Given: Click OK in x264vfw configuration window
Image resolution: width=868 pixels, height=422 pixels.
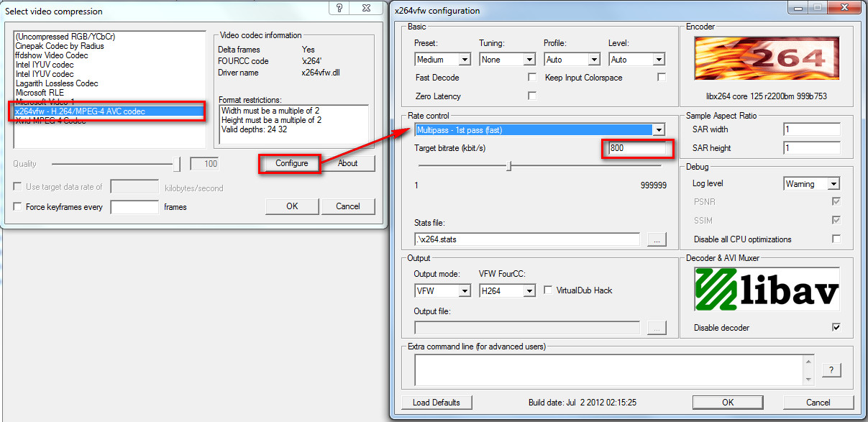Looking at the screenshot, I should [x=728, y=402].
